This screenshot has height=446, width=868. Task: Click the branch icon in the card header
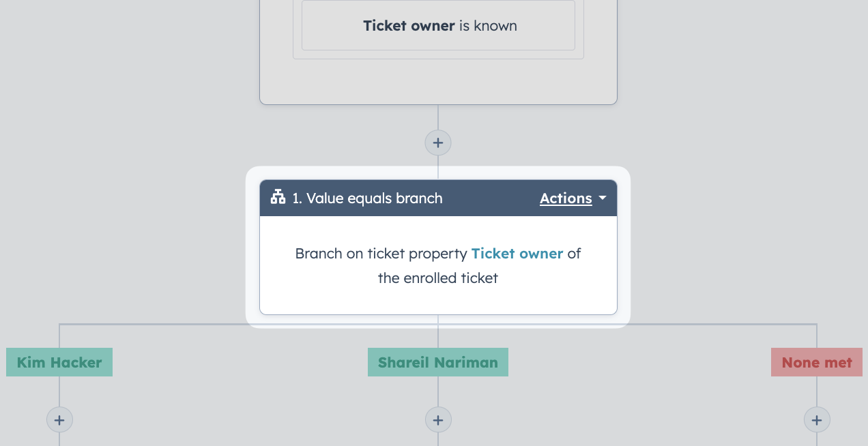coord(278,198)
